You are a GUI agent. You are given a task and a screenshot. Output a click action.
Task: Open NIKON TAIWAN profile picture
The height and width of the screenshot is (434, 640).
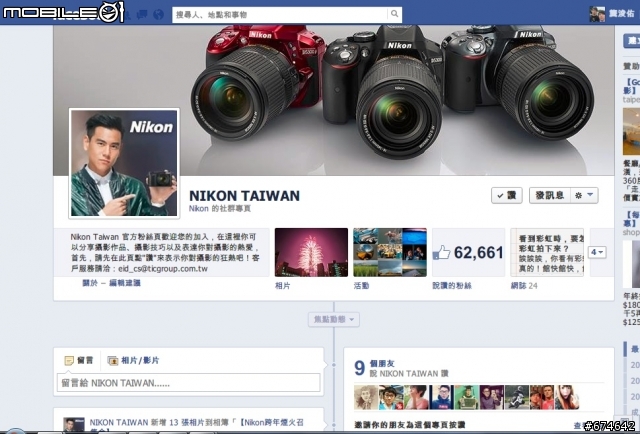coord(124,163)
